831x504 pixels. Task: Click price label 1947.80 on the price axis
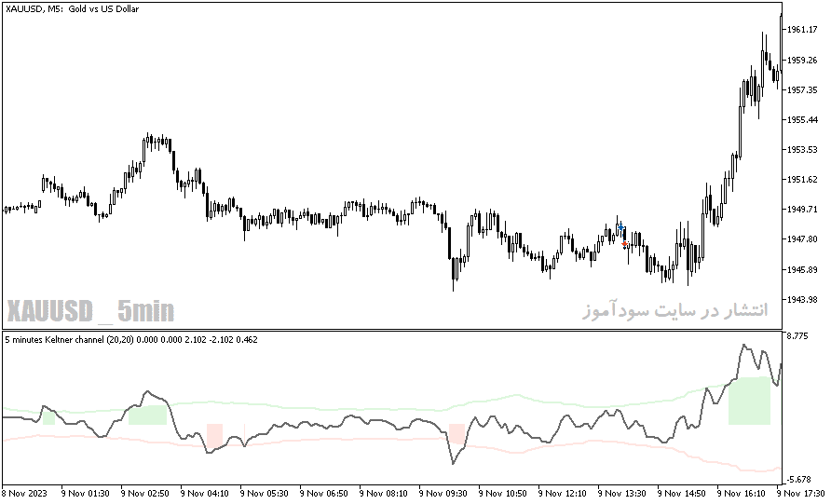[802, 239]
